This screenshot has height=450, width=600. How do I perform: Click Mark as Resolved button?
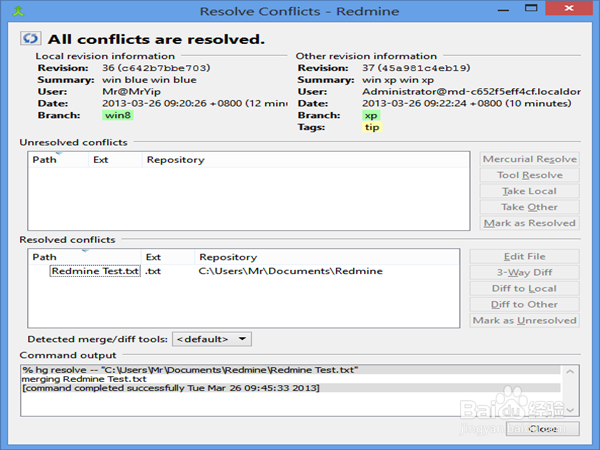tap(530, 223)
